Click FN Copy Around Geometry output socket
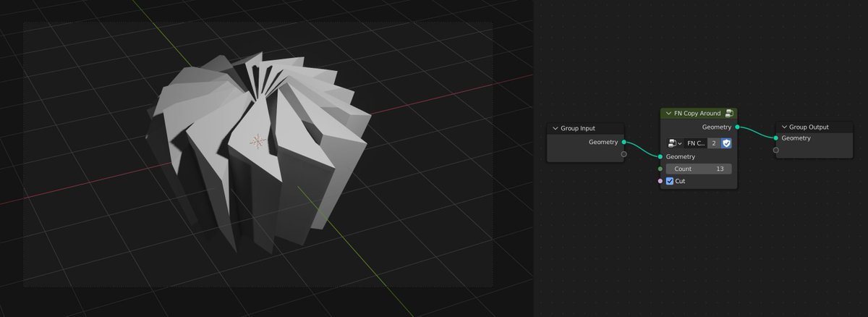 click(x=736, y=127)
